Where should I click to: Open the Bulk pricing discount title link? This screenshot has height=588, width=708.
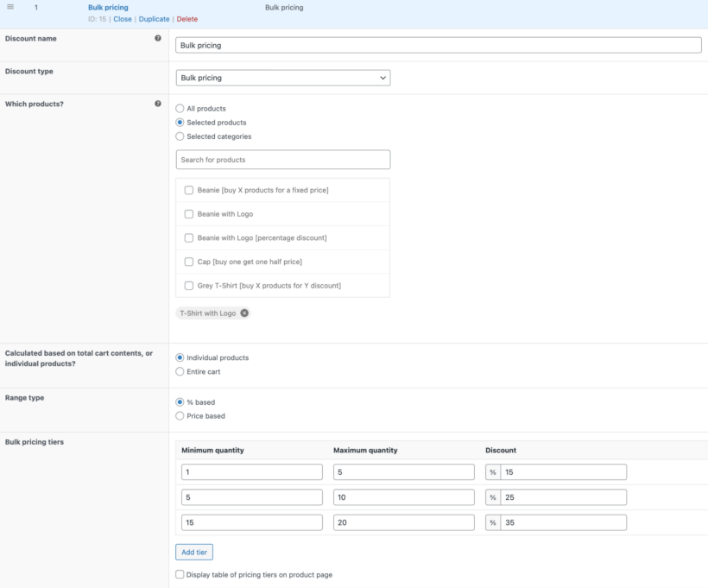[107, 7]
